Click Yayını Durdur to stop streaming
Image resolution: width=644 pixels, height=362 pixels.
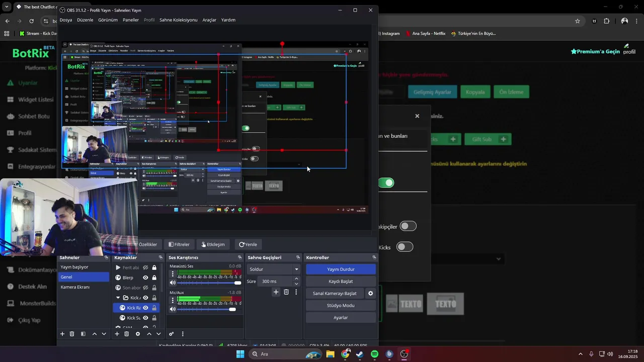click(341, 269)
